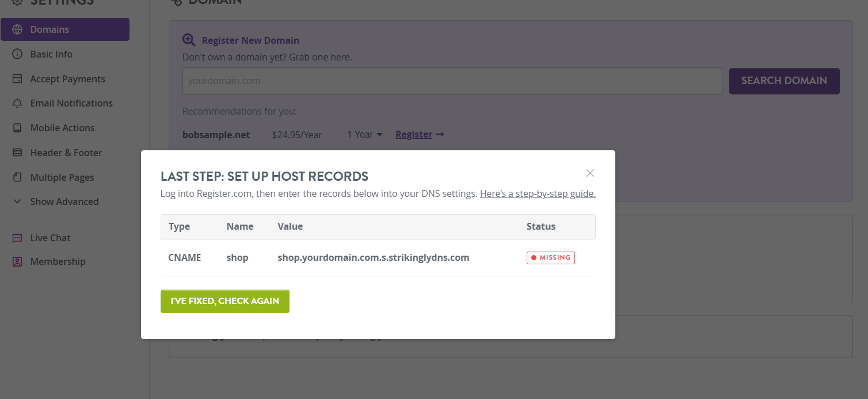Screen dimensions: 868x399
Task: Click the red MISSING status badge
Action: coord(551,257)
